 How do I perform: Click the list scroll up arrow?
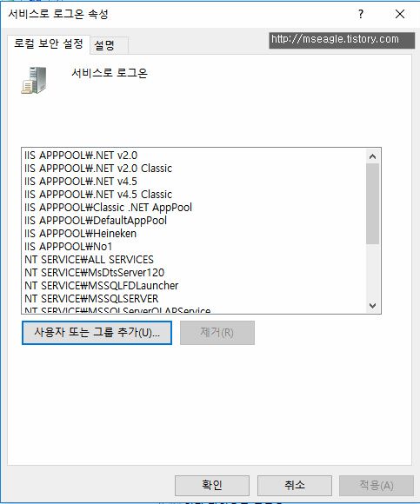[x=372, y=156]
